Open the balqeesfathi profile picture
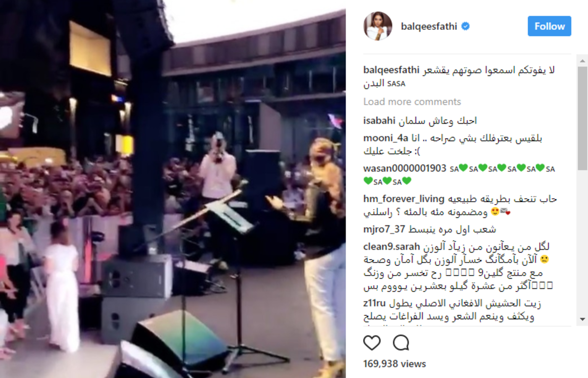 (x=378, y=26)
